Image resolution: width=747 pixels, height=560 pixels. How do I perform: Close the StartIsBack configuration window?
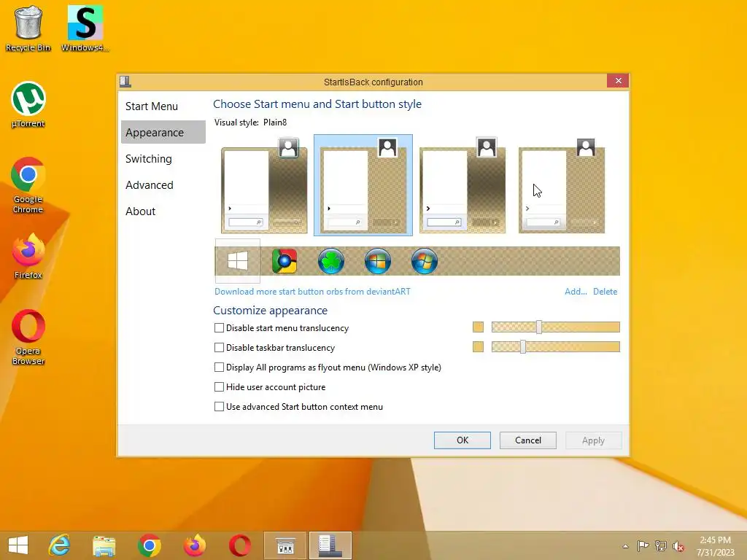coord(618,81)
